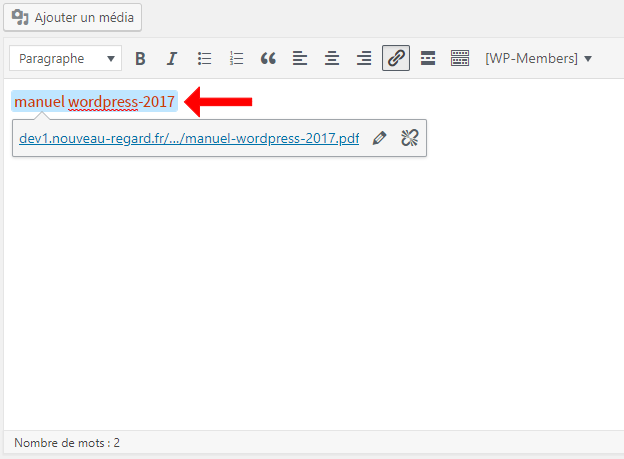Remove the link using the unlink icon

409,138
